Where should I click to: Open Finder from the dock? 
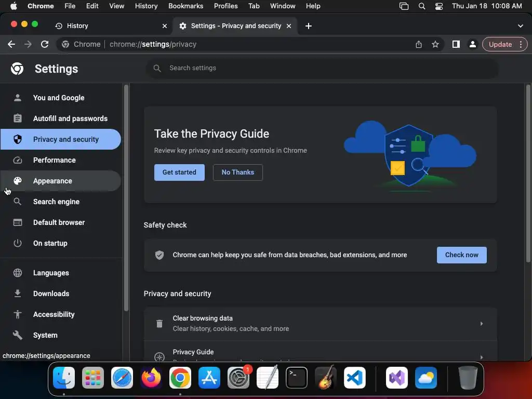(64, 378)
